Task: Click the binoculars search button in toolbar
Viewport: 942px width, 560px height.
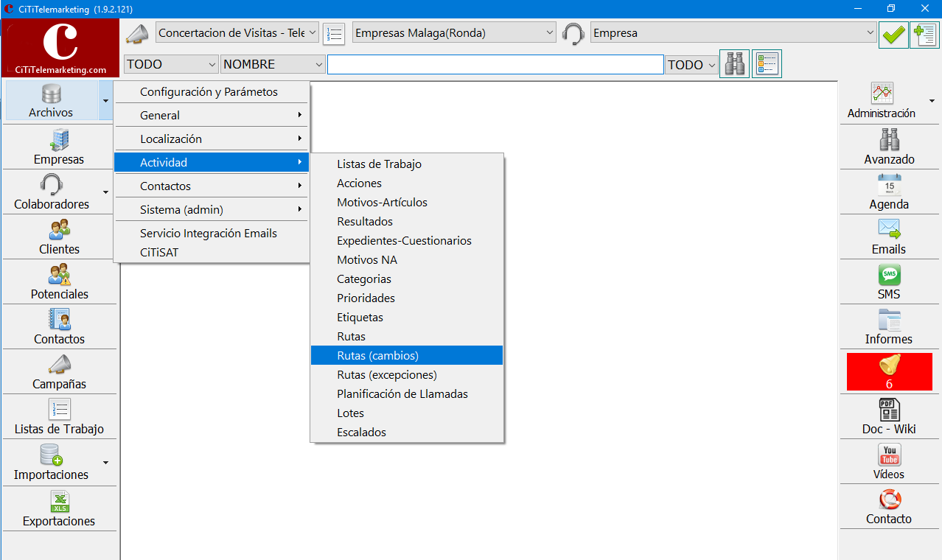Action: [734, 64]
